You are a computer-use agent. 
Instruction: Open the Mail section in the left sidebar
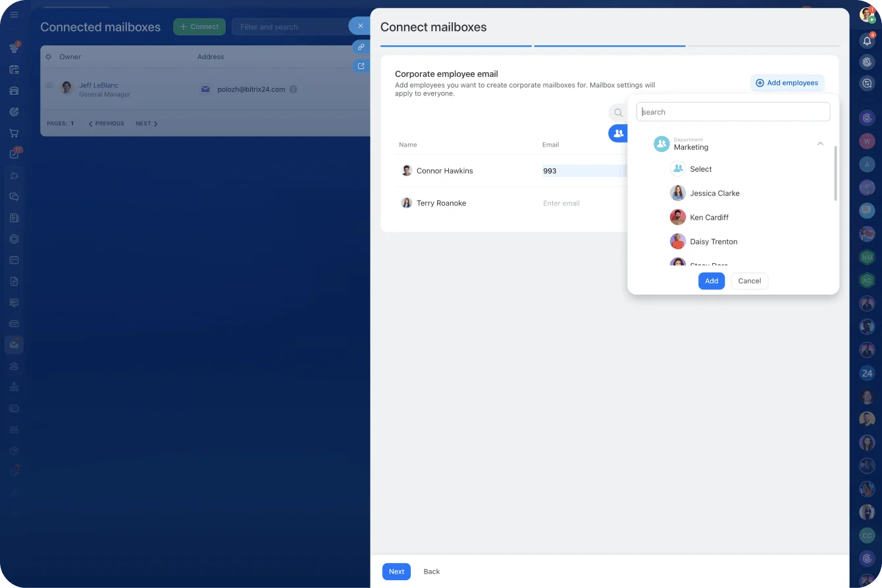[x=14, y=344]
